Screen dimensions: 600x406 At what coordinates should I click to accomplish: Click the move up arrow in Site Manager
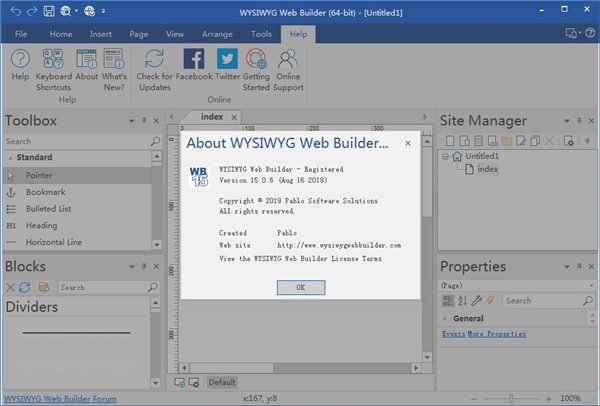(x=587, y=141)
